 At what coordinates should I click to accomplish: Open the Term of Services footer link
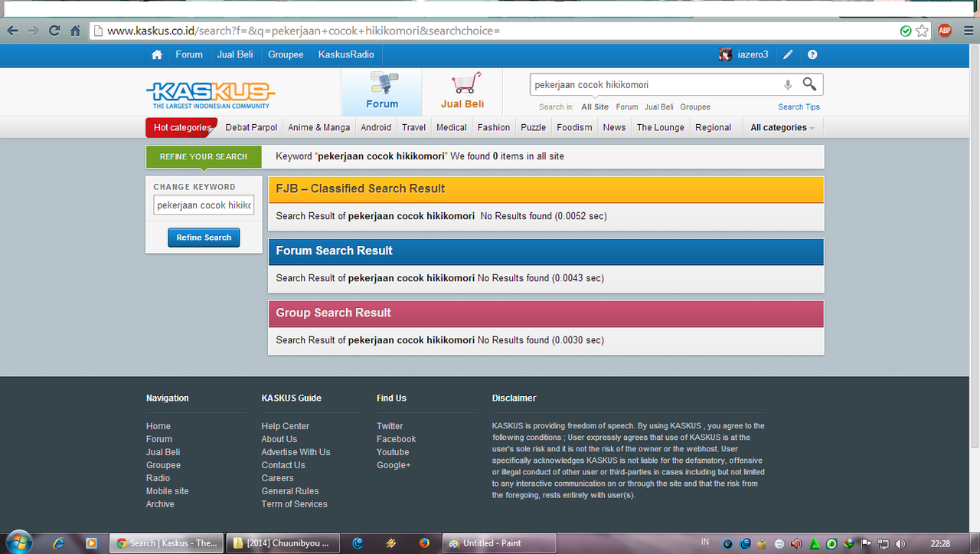pos(294,504)
